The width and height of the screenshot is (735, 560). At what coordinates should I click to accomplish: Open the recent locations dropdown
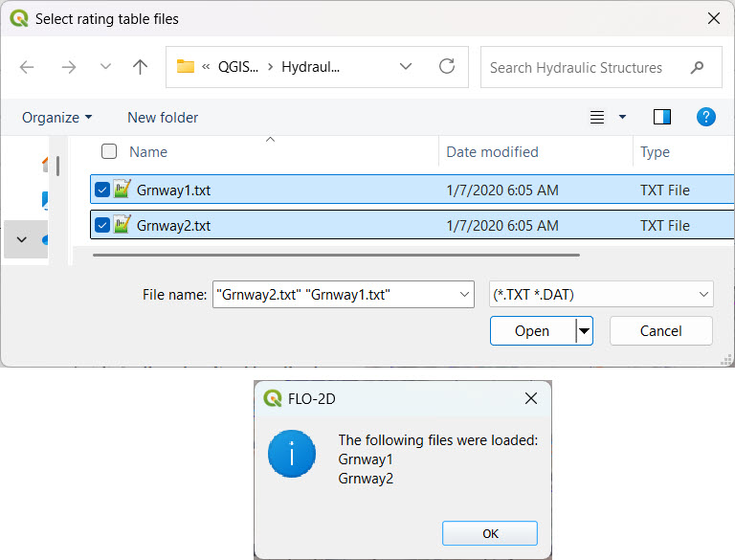105,67
